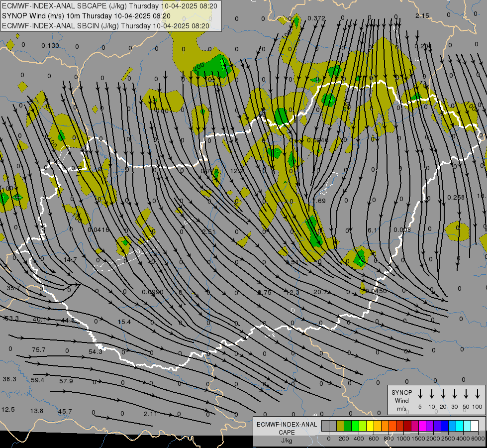487x448 pixels.
Task: Click the map value 14.7
Action: (x=70, y=259)
